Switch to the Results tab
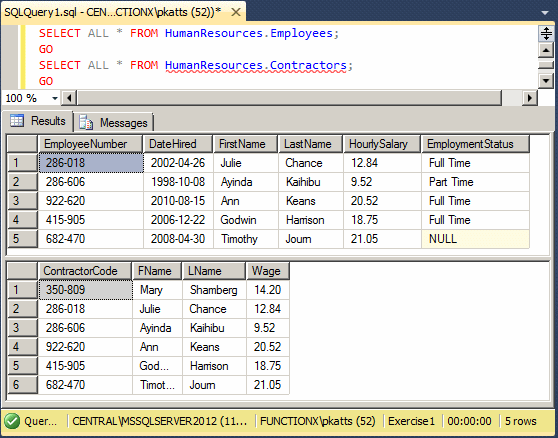Image resolution: width=558 pixels, height=438 pixels. click(x=38, y=121)
